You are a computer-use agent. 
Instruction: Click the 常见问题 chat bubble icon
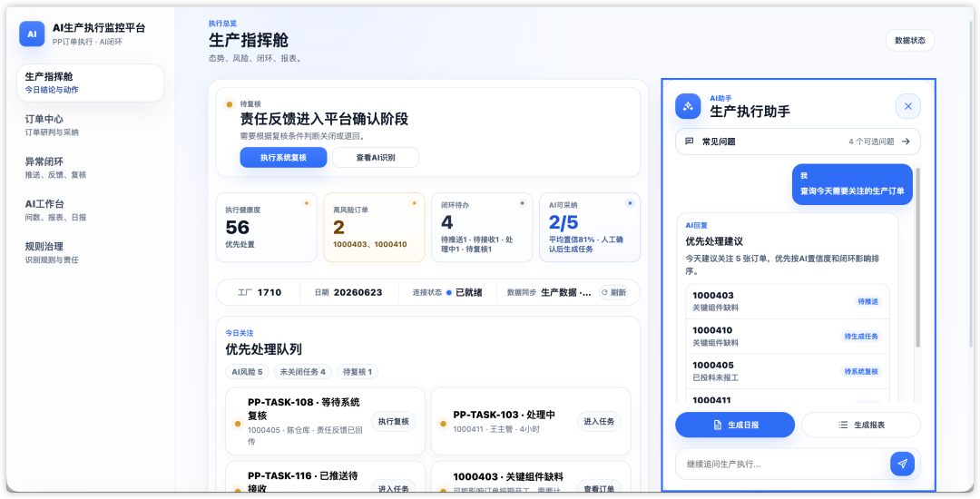(690, 142)
